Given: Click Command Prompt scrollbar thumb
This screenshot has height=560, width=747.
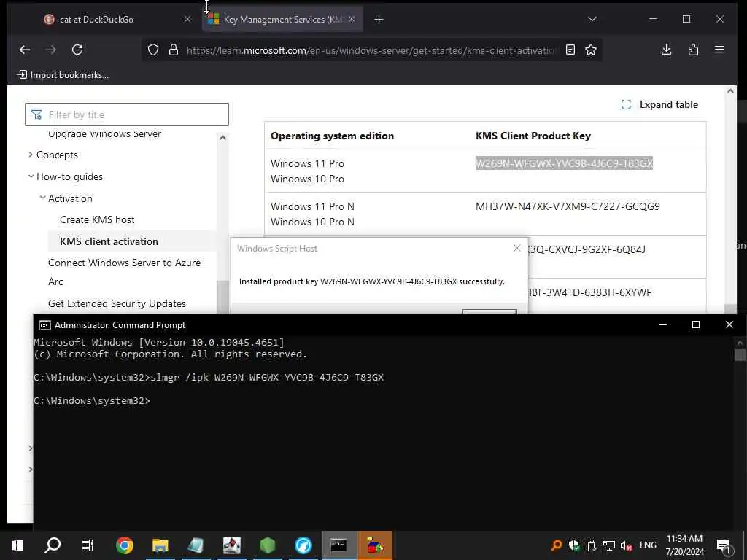Looking at the screenshot, I should (x=740, y=355).
